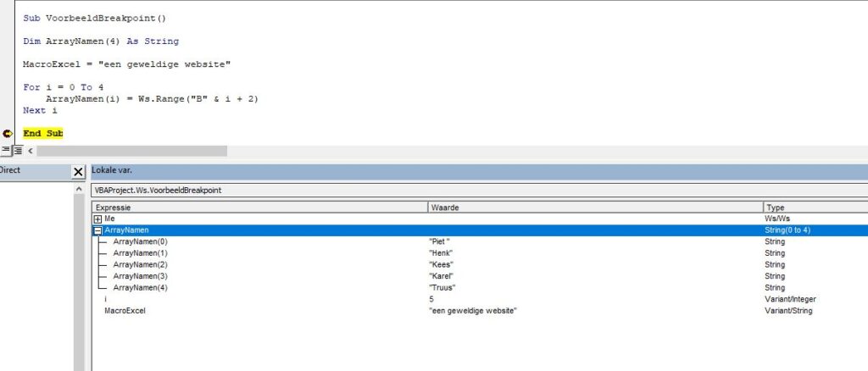Click the Type column header
The width and height of the screenshot is (868, 371).
[x=814, y=207]
